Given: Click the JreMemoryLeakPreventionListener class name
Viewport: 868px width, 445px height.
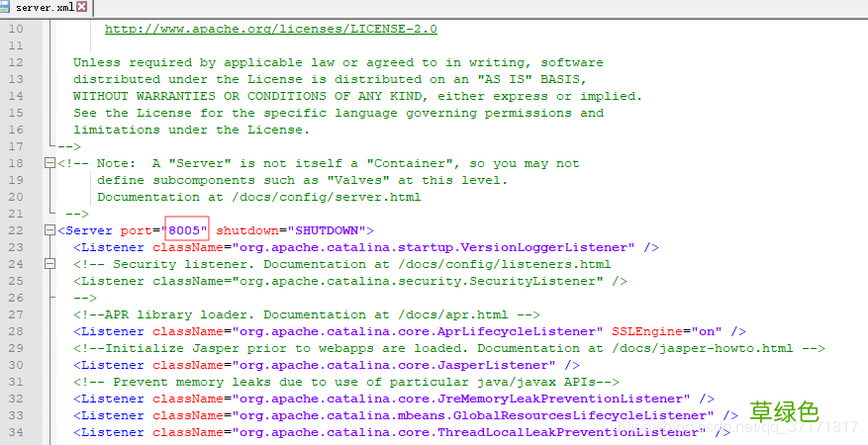Looking at the screenshot, I should [x=461, y=399].
